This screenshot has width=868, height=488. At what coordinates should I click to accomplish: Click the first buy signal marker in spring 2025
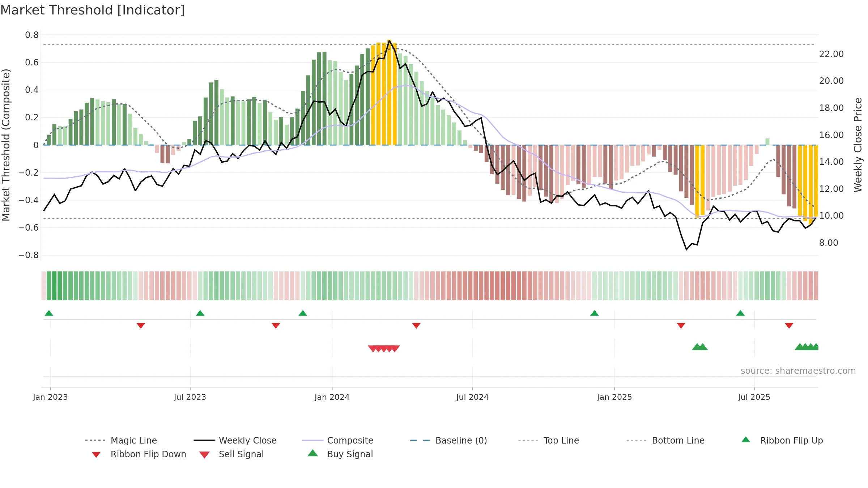(x=697, y=347)
